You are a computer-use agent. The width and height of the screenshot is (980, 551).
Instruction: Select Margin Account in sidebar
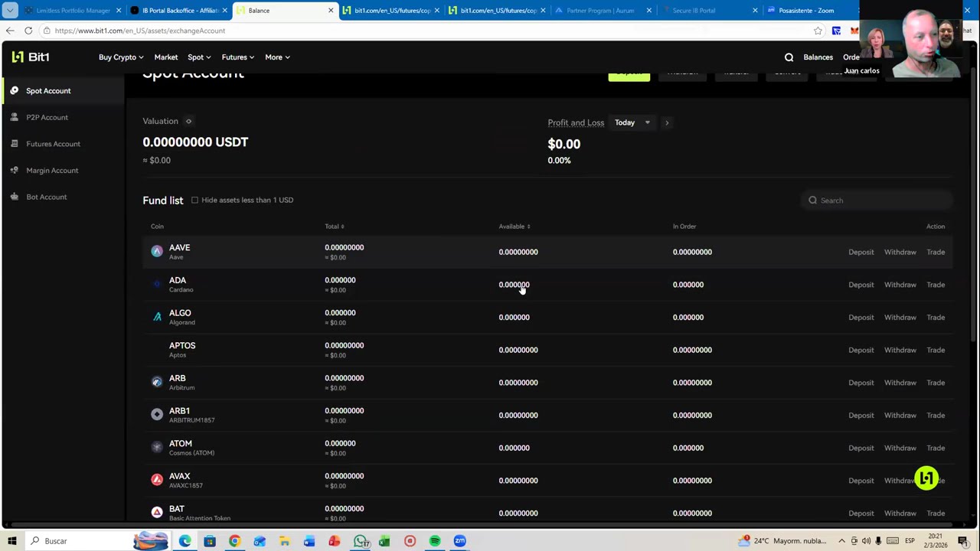(52, 170)
